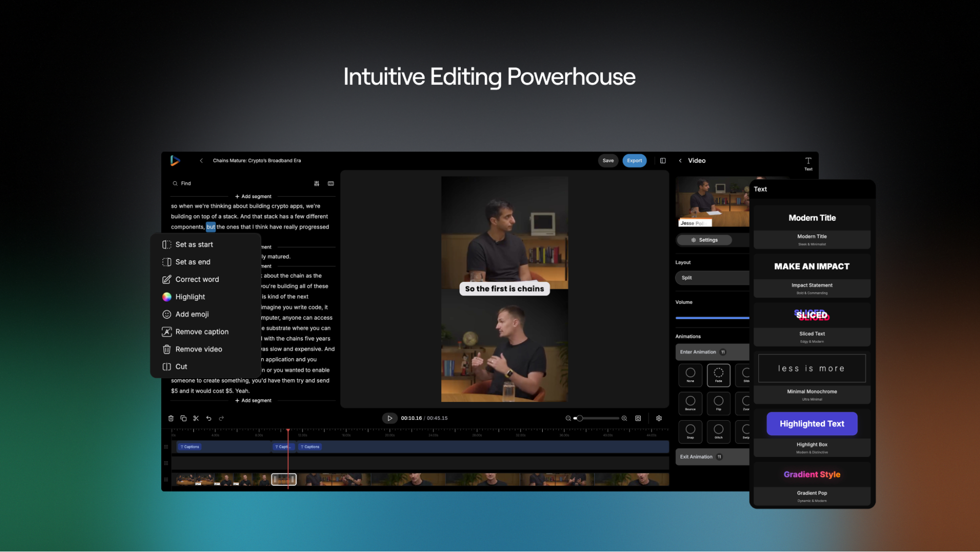
Task: Click the Add segment link in the transcript
Action: tap(253, 196)
